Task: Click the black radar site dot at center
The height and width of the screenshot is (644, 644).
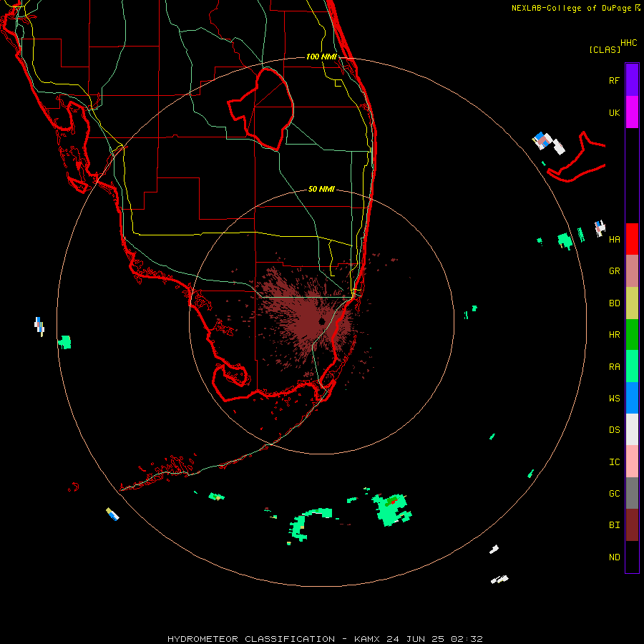Action: 321,321
